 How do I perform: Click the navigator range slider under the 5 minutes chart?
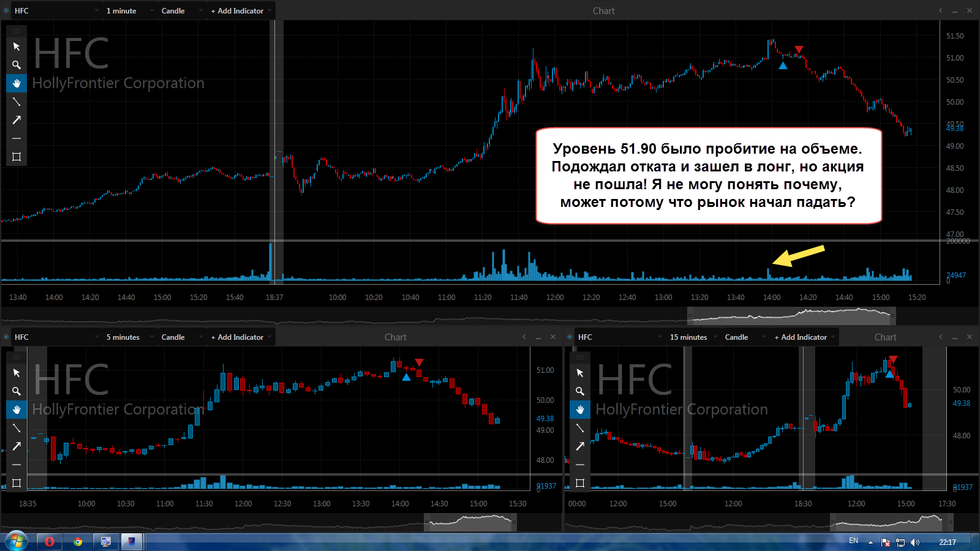pos(470,522)
